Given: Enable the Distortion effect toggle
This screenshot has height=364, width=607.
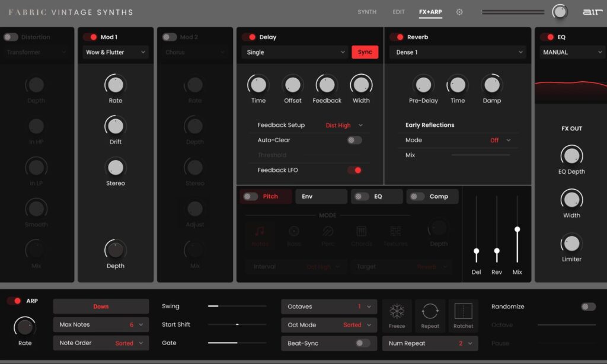Looking at the screenshot, I should [11, 36].
